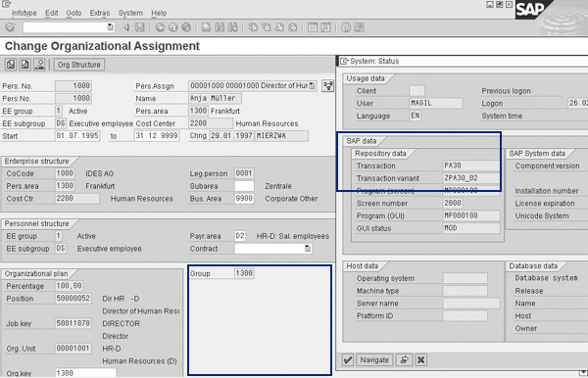Click the Find Next binoculars icon
This screenshot has width=588, height=378.
point(232,27)
